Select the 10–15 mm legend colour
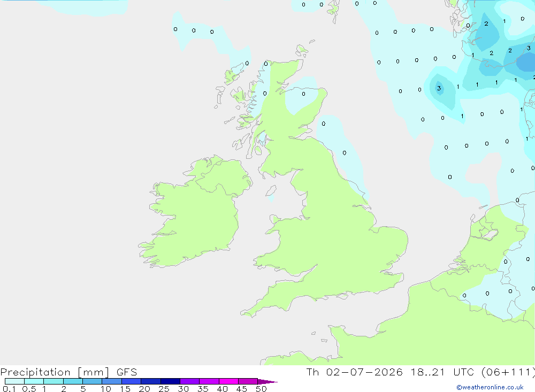 tap(112, 381)
